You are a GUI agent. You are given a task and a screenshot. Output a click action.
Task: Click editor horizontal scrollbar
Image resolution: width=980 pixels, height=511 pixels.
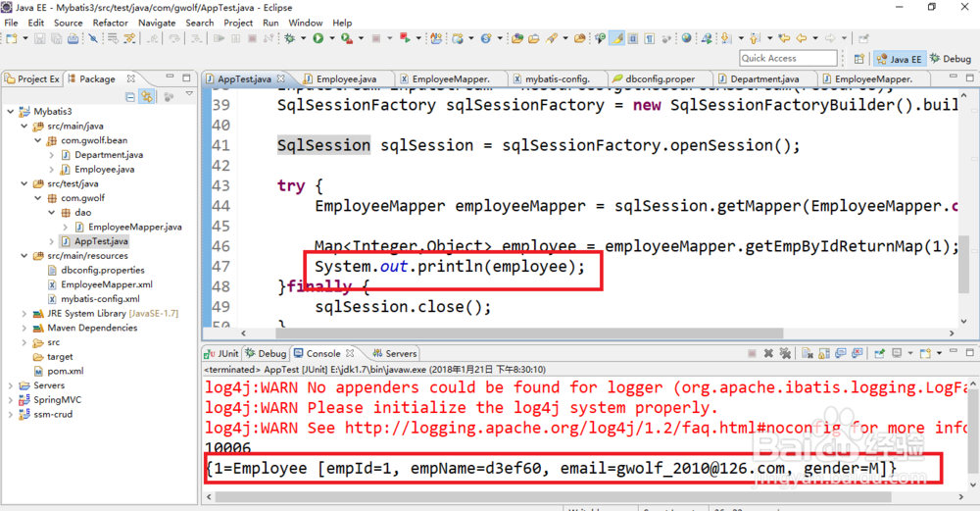pos(528,333)
